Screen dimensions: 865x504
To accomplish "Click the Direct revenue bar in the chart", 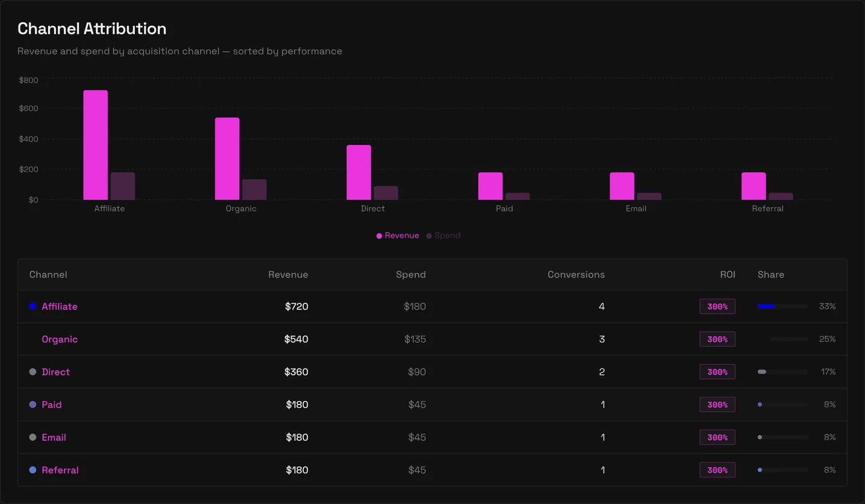I will point(359,172).
